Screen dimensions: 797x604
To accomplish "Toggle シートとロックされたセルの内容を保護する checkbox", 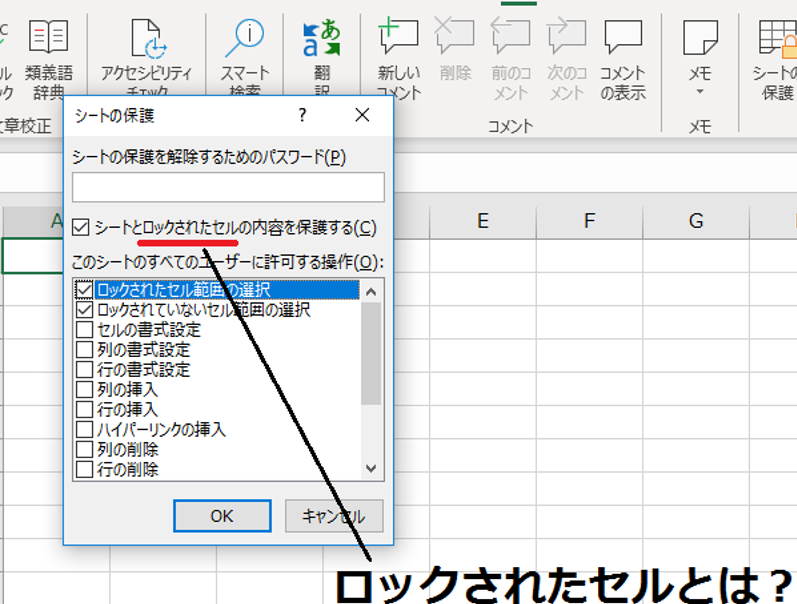I will click(80, 227).
